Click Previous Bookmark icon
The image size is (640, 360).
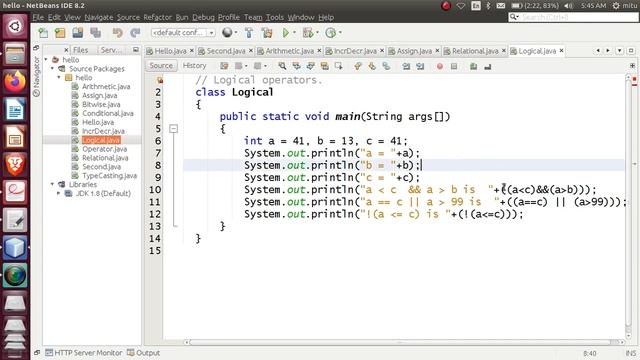pyautogui.click(x=358, y=66)
